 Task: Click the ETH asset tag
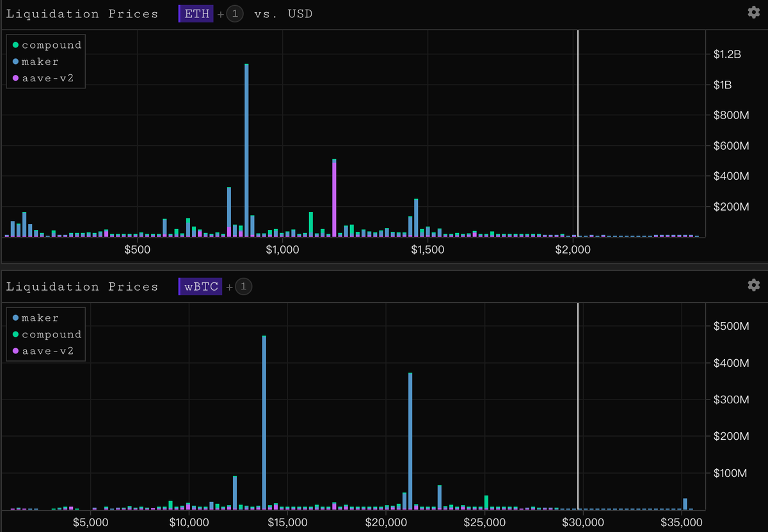pos(196,14)
